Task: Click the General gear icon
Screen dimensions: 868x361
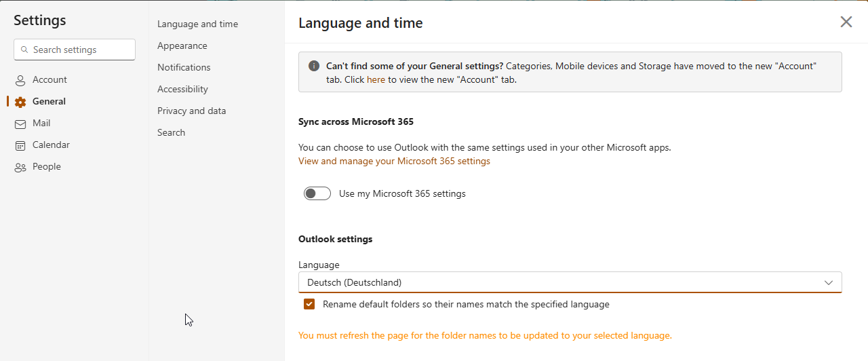Action: (x=20, y=102)
